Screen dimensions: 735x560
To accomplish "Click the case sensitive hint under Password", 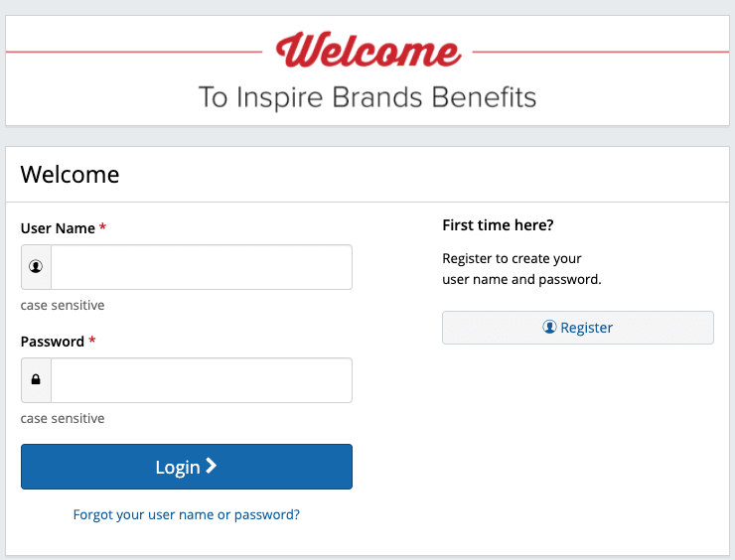I will (x=63, y=419).
